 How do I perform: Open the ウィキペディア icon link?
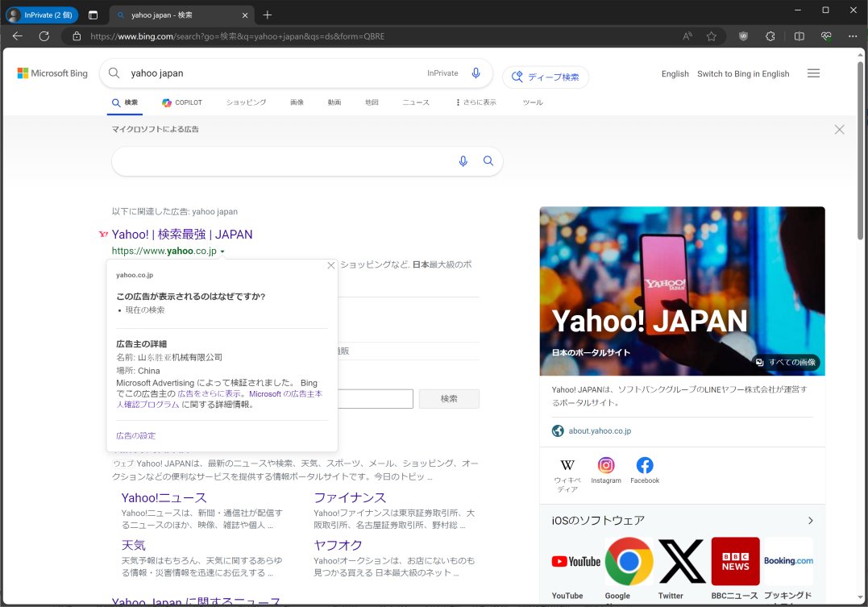(x=567, y=475)
